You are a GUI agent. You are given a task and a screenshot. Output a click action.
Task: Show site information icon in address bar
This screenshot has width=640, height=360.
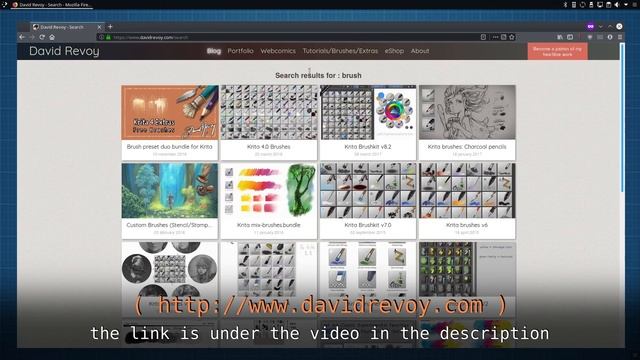tap(102, 37)
